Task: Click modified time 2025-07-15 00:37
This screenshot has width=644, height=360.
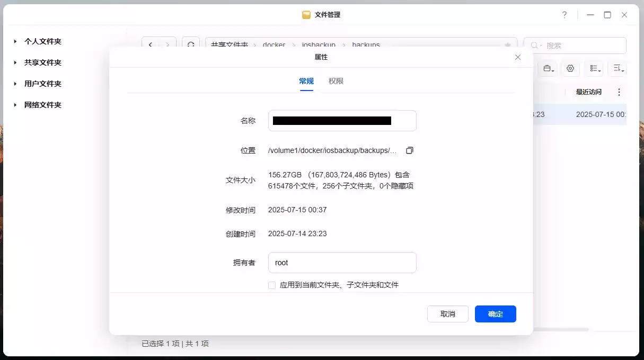Action: point(297,210)
